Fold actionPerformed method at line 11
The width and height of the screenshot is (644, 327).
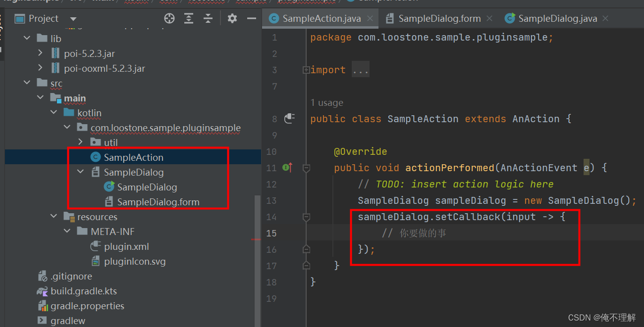[306, 168]
